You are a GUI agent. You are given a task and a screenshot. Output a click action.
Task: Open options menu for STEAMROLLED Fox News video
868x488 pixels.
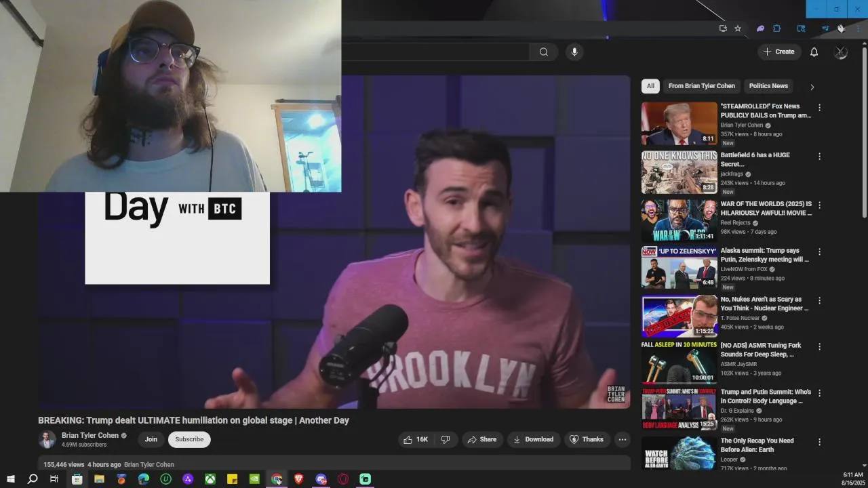tap(819, 108)
